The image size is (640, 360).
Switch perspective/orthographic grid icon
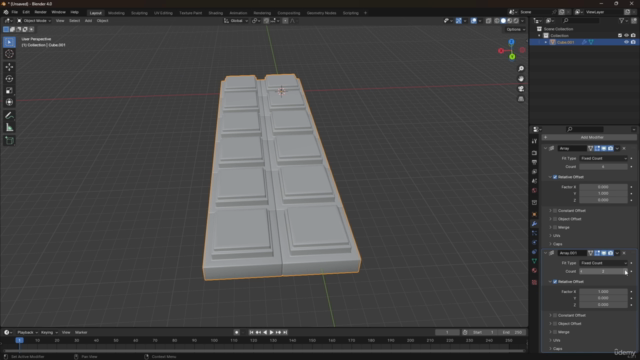point(521,99)
